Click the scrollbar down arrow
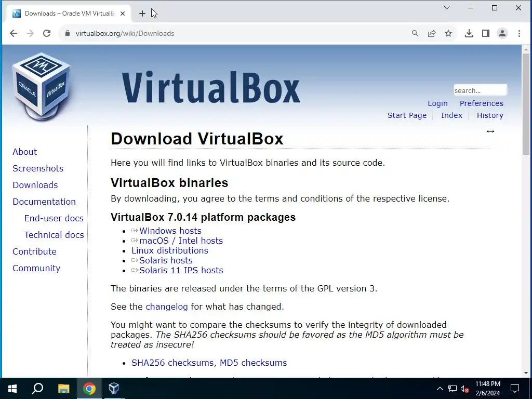The height and width of the screenshot is (399, 532). click(526, 373)
